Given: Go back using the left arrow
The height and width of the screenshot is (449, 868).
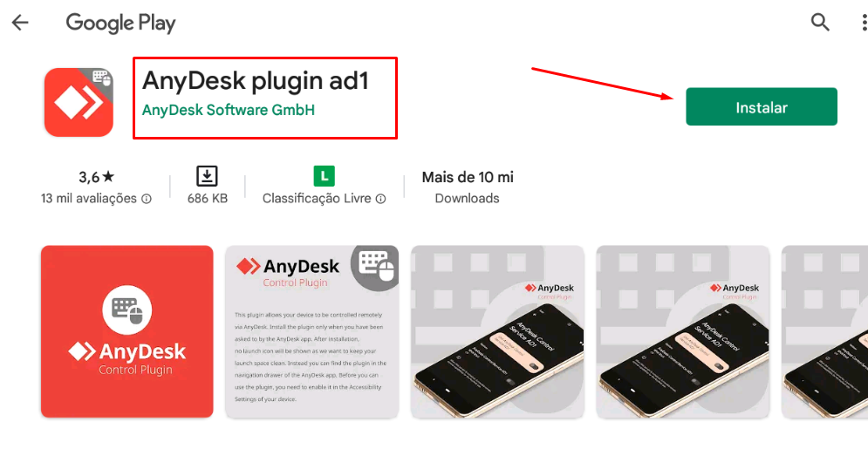Looking at the screenshot, I should pos(20,23).
